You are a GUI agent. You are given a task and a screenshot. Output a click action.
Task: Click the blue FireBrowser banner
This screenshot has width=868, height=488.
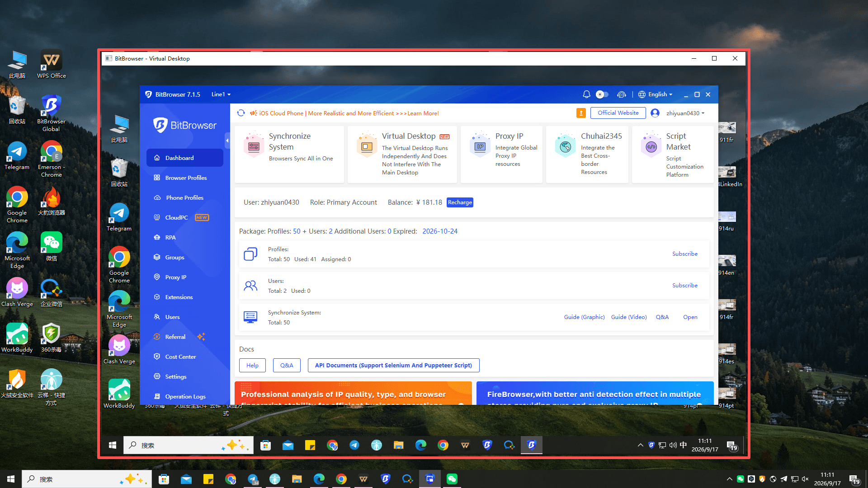pos(595,393)
